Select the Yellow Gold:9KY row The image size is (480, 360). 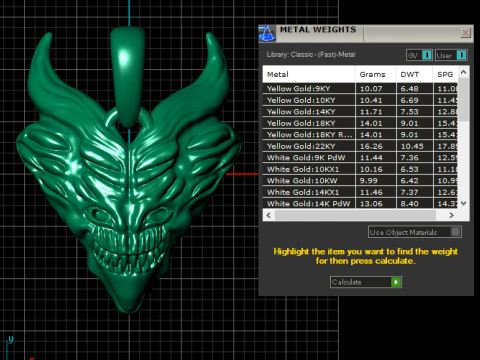(360, 89)
